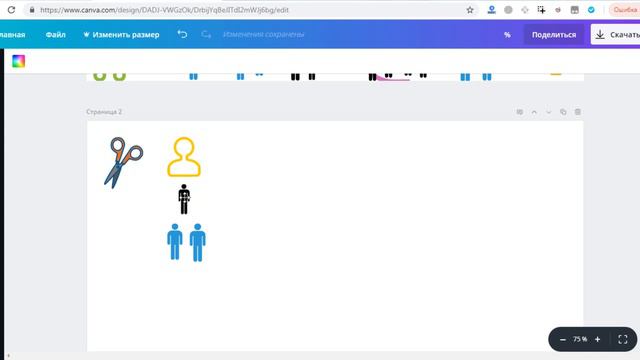Viewport: 640px width, 360px height.
Task: Click the gray circle extension icon
Action: pyautogui.click(x=508, y=10)
